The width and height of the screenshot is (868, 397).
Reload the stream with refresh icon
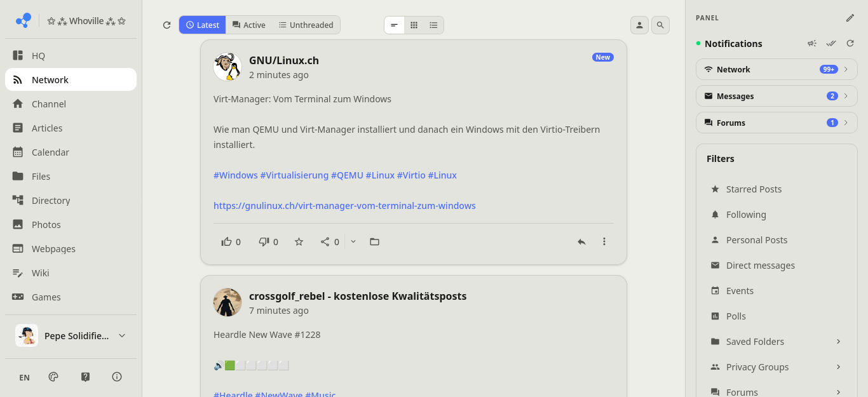click(x=166, y=25)
